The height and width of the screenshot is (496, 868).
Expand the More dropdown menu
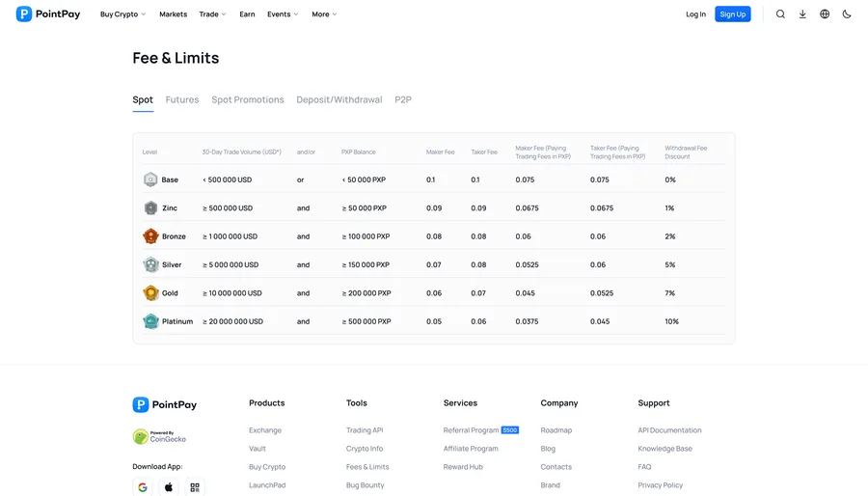(324, 14)
